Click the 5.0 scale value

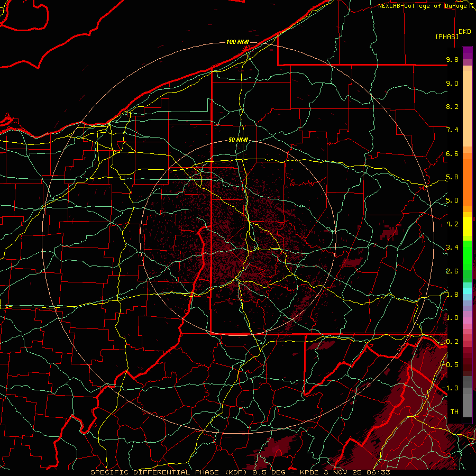click(452, 200)
